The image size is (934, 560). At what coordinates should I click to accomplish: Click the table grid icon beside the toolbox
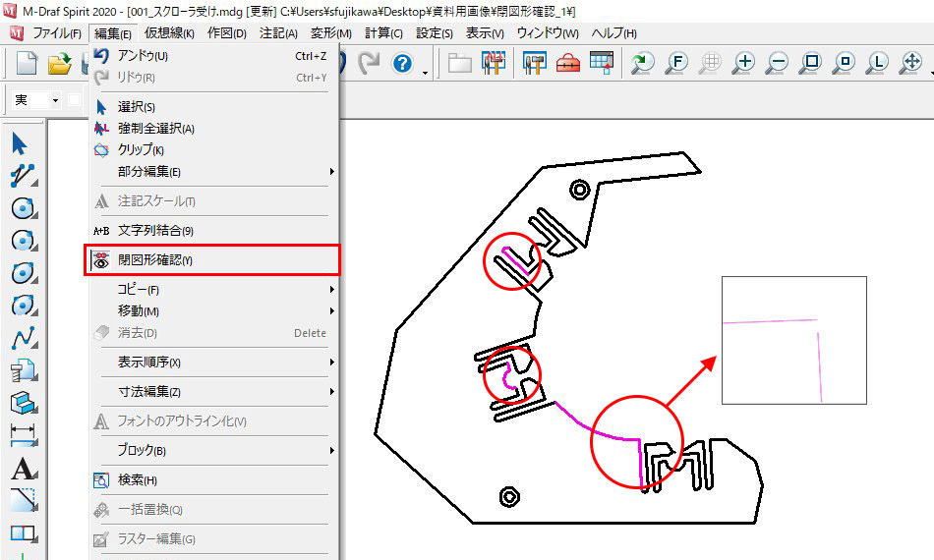pyautogui.click(x=602, y=63)
